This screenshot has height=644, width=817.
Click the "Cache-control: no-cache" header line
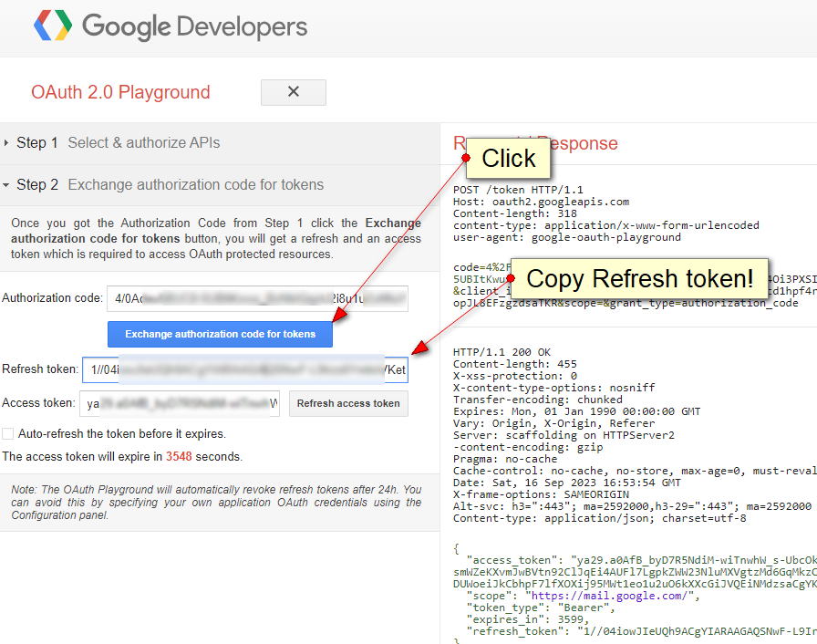pyautogui.click(x=636, y=471)
